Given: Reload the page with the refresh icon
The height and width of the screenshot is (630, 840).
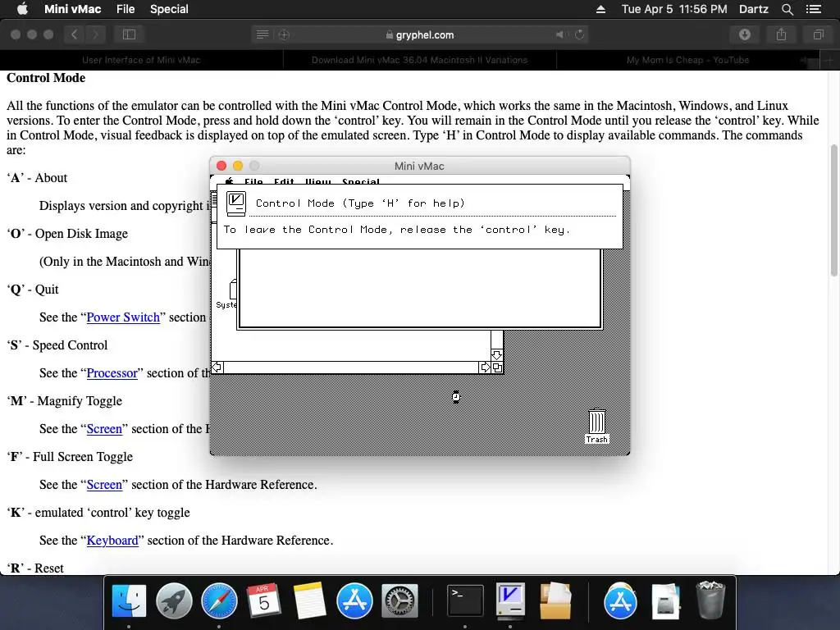Looking at the screenshot, I should point(579,34).
